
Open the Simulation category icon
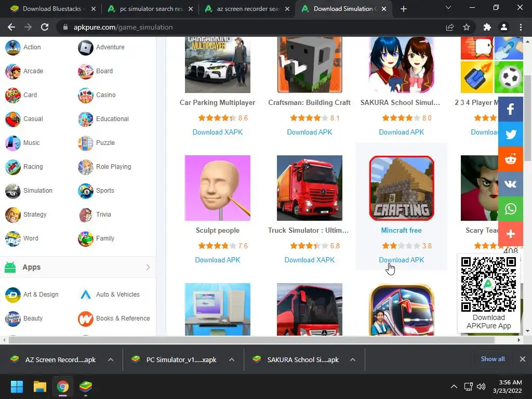pos(13,191)
